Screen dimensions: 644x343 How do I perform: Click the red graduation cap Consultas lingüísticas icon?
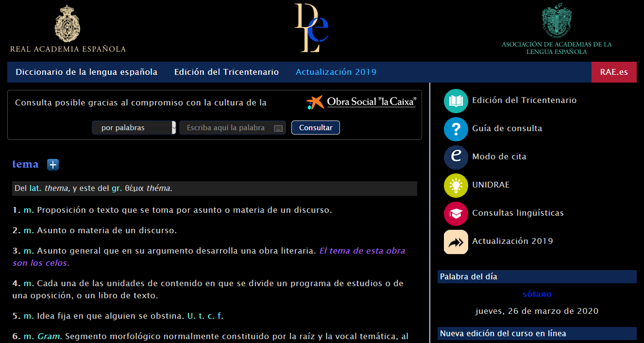click(456, 213)
